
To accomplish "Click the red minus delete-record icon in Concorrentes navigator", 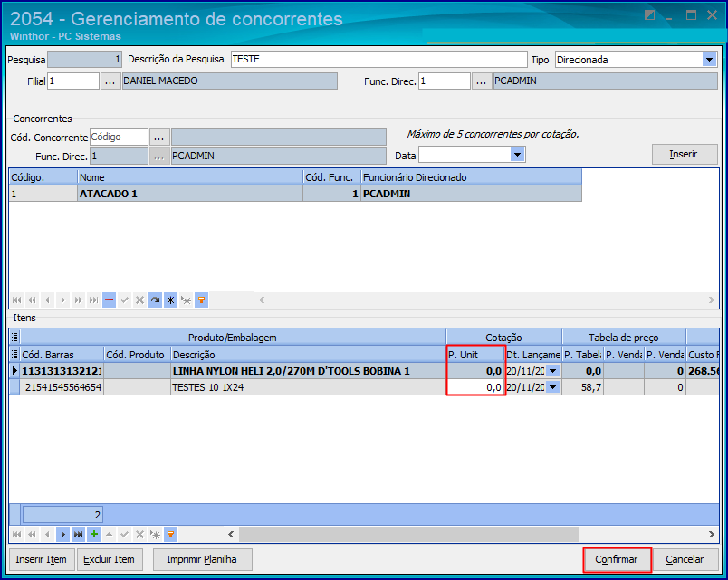I will click(109, 300).
